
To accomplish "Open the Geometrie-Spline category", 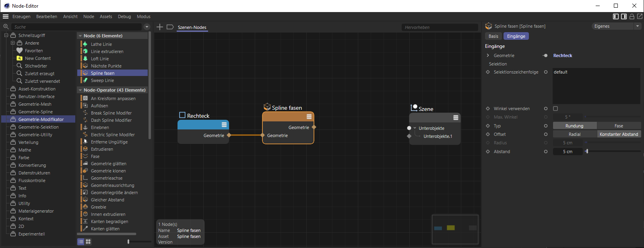I will [x=35, y=112].
